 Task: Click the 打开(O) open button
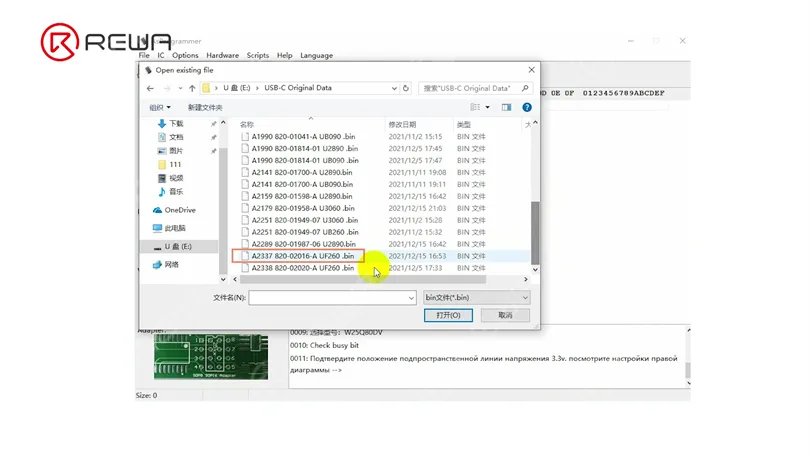point(448,316)
